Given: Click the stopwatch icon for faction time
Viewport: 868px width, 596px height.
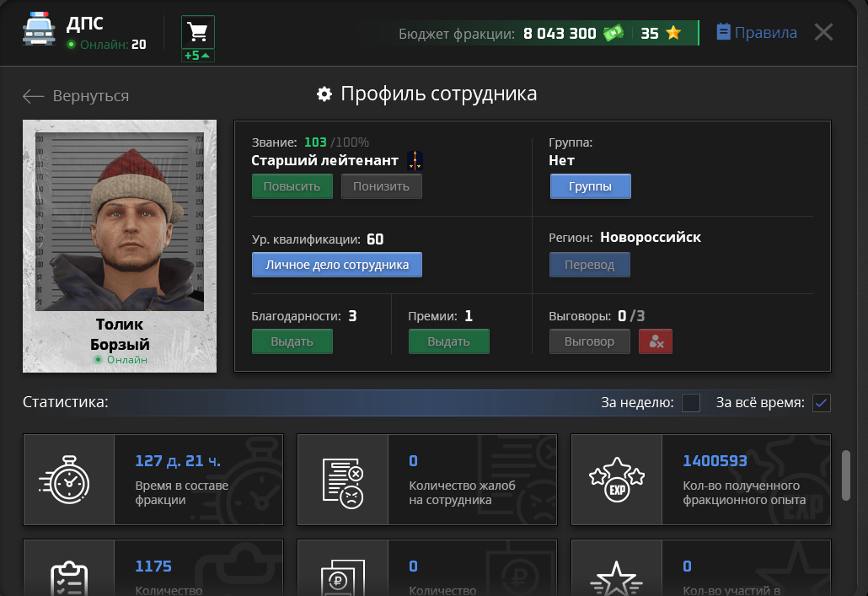Looking at the screenshot, I should pyautogui.click(x=69, y=480).
